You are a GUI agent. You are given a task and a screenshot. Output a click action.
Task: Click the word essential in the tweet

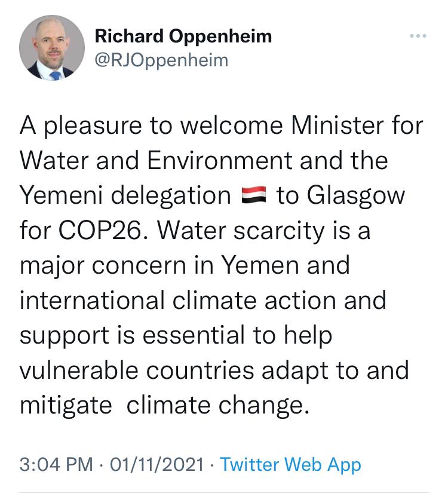click(x=194, y=335)
